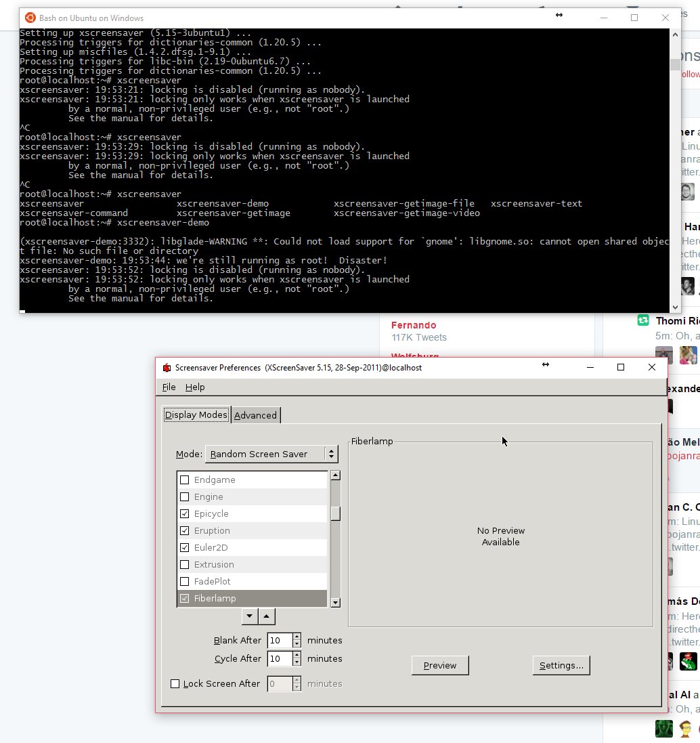
Task: Click the XScreenSaver icon in the Screensaver Preferences title bar
Action: point(167,368)
